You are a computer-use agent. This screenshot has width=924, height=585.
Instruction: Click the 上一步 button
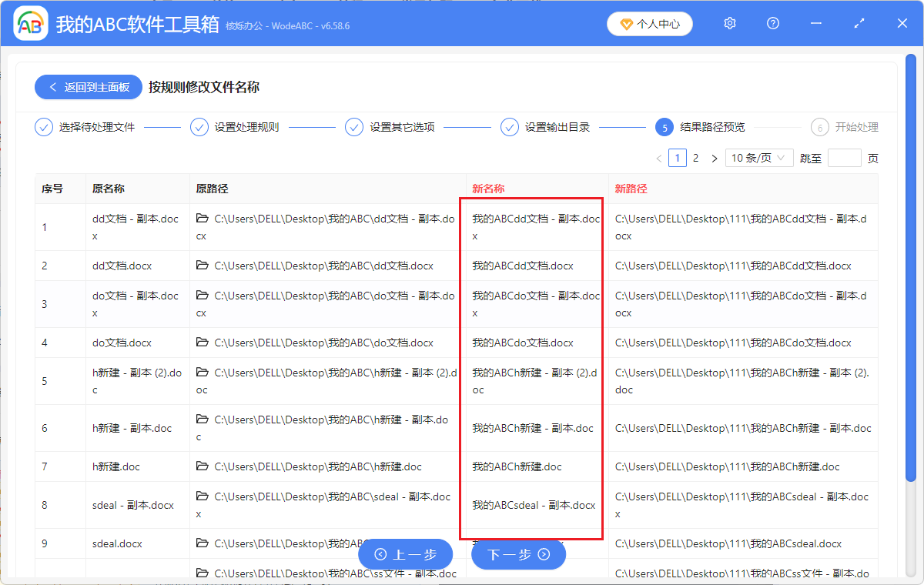click(406, 553)
